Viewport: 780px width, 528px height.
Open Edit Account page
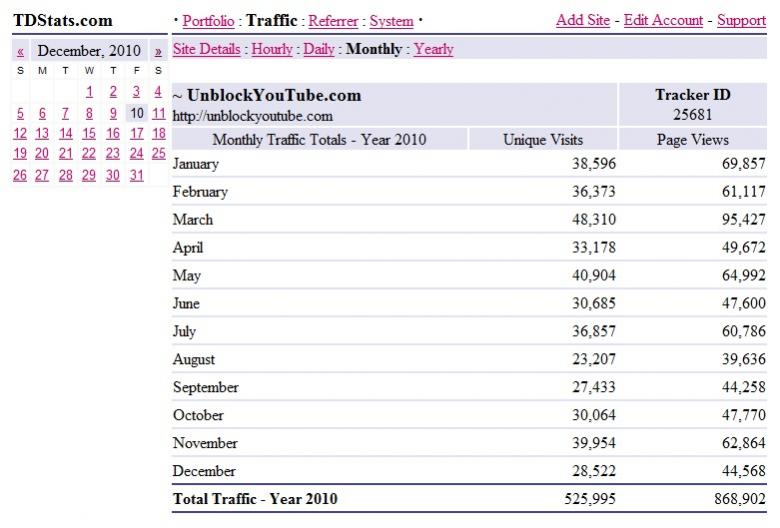coord(663,20)
